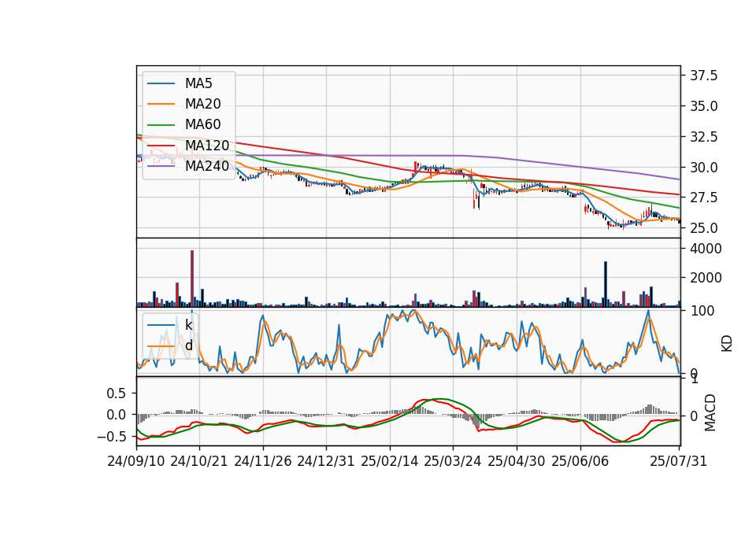The height and width of the screenshot is (543, 756).
Task: Click the 37.5 price axis label
Action: pos(703,76)
